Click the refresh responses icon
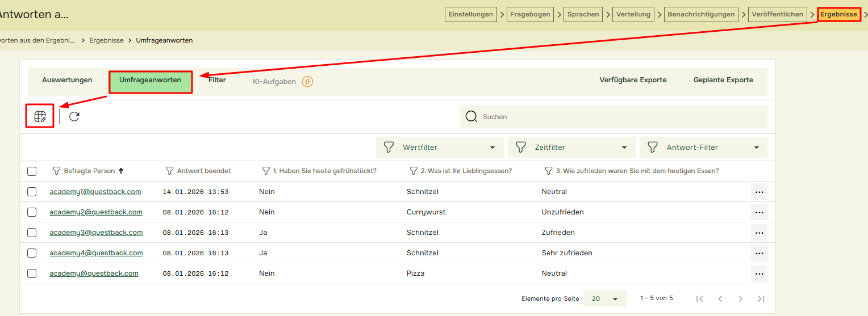 point(74,116)
